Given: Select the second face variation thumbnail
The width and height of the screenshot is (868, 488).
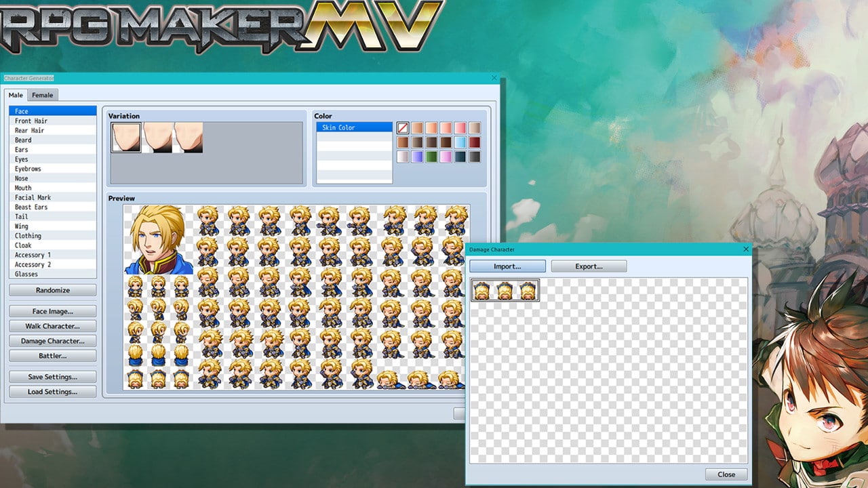Looking at the screenshot, I should tap(157, 138).
